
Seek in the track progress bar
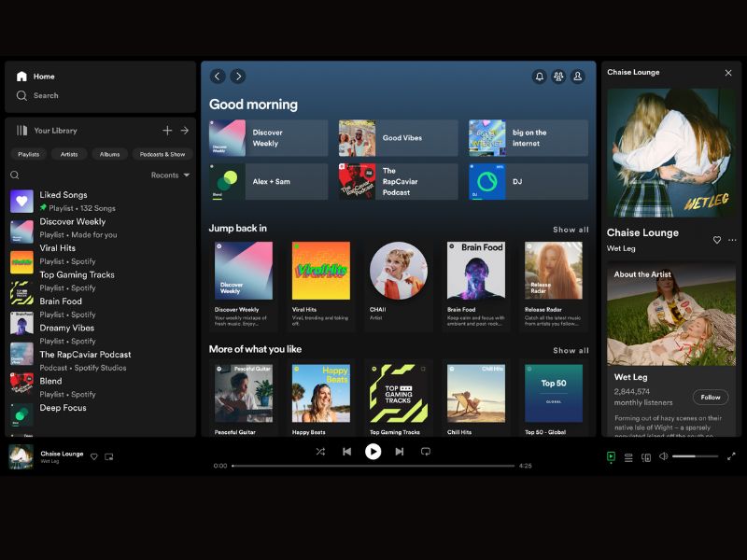click(x=373, y=466)
